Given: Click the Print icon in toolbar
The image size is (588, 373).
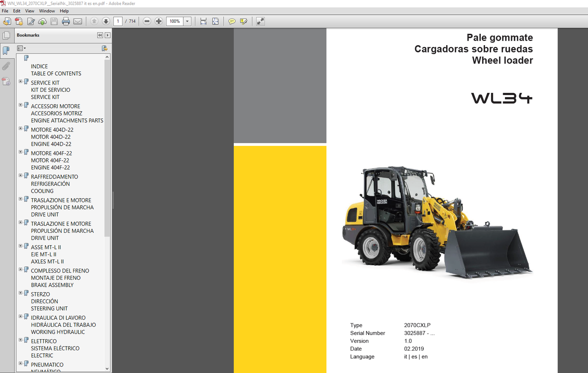Looking at the screenshot, I should point(66,21).
